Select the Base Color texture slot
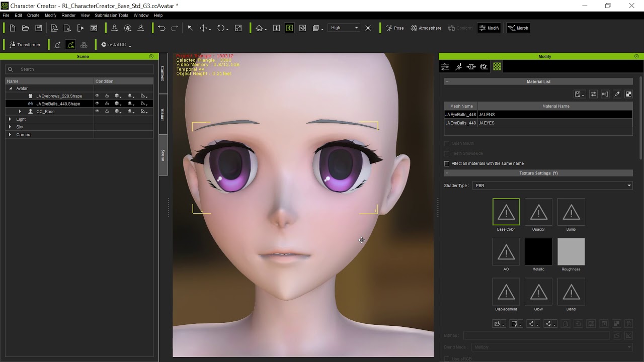644x362 pixels. pyautogui.click(x=506, y=212)
